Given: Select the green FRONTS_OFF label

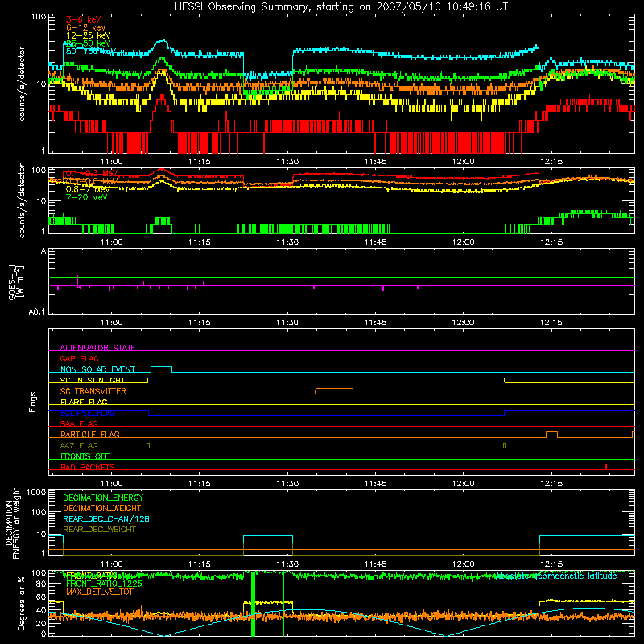Looking at the screenshot, I should pyautogui.click(x=85, y=456).
